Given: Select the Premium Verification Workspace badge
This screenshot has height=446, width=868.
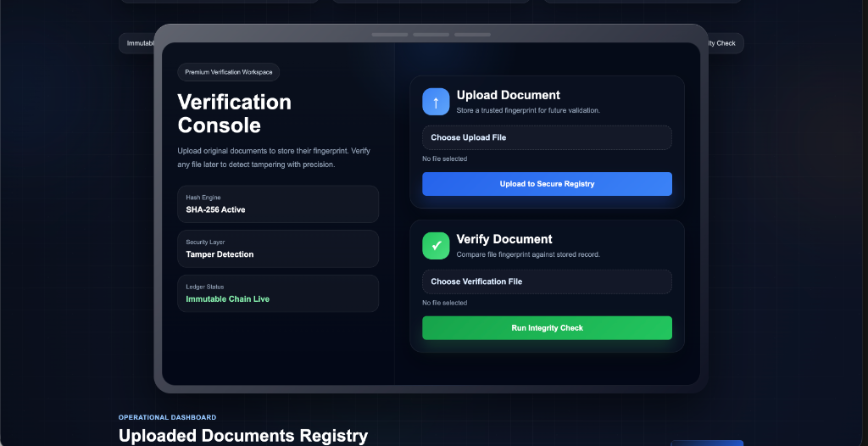Looking at the screenshot, I should point(229,72).
